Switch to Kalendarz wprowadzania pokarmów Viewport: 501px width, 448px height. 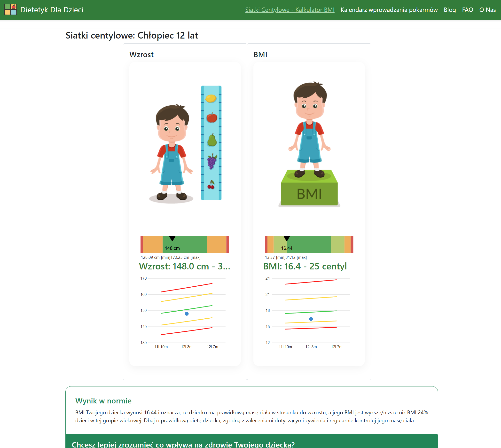pos(389,10)
